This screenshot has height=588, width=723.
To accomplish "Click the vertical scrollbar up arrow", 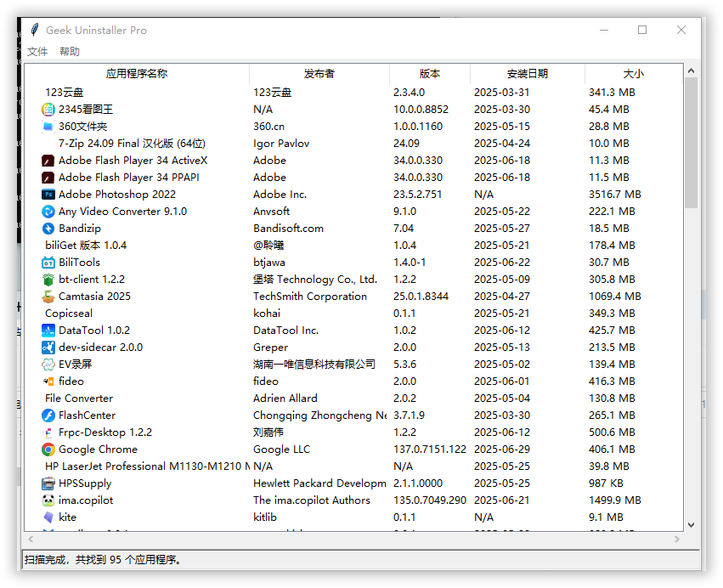I will coord(691,71).
